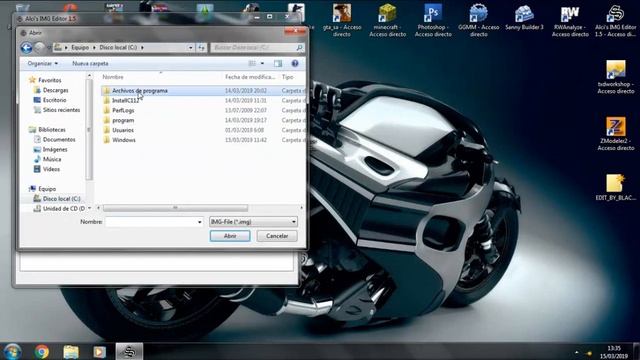Open the view options dropdown arrow
The width and height of the screenshot is (640, 360).
tap(262, 64)
